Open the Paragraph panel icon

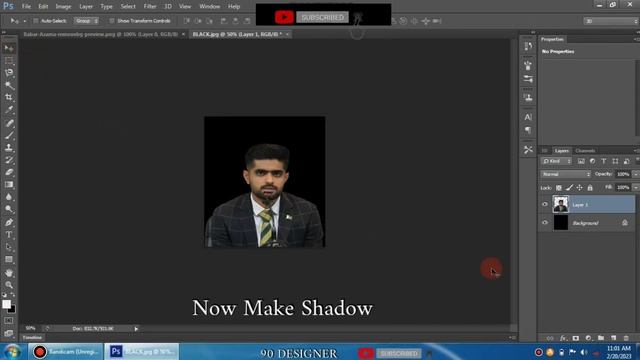(x=528, y=130)
